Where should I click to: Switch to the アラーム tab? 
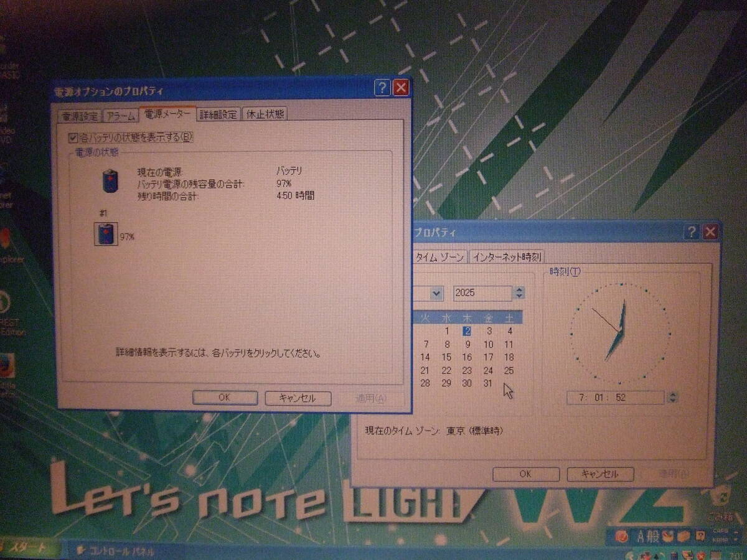tap(120, 116)
